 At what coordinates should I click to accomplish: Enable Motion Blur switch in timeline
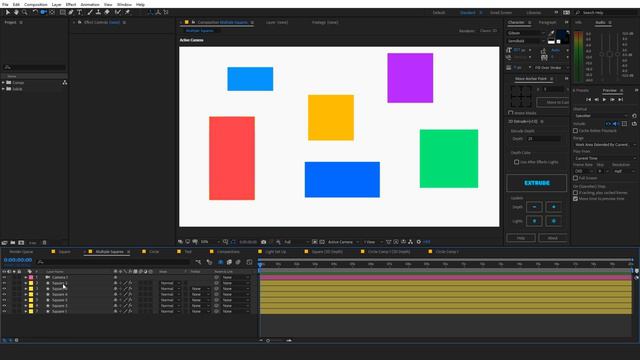[x=238, y=262]
